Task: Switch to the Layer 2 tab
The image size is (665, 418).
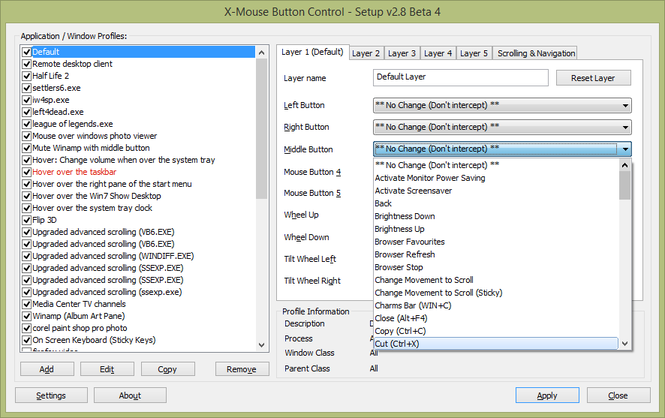Action: [x=366, y=53]
